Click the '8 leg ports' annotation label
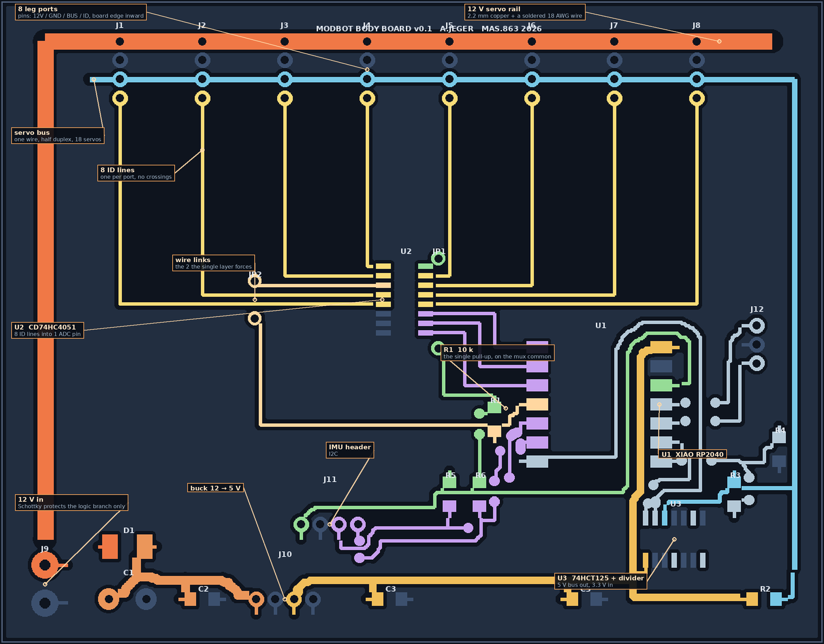Image resolution: width=824 pixels, height=644 pixels. click(81, 12)
